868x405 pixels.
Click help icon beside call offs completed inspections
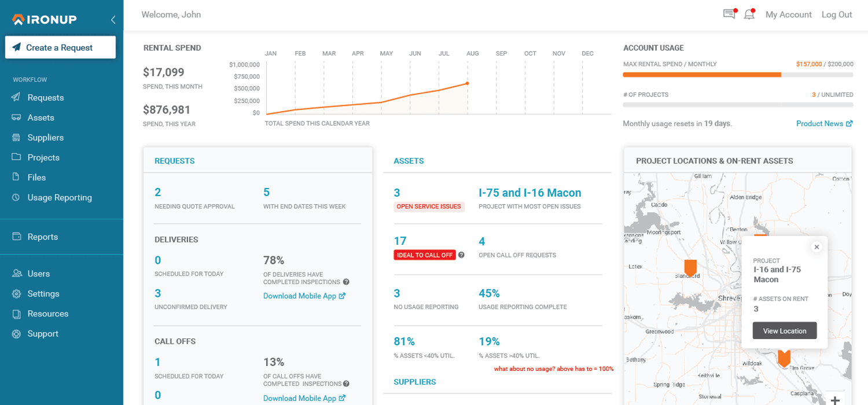(x=346, y=384)
